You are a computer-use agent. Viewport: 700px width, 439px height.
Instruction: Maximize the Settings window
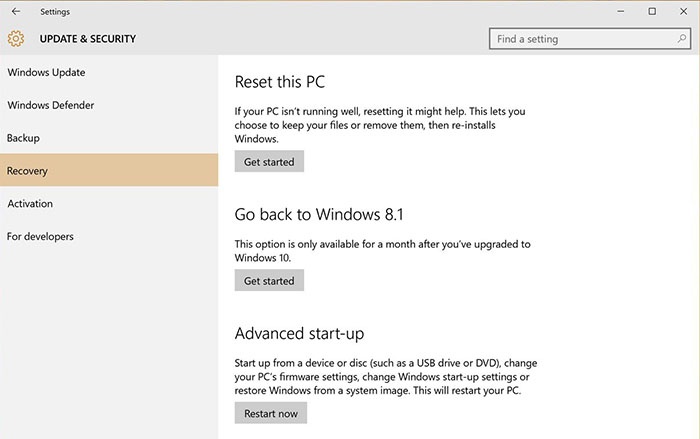[x=652, y=12]
